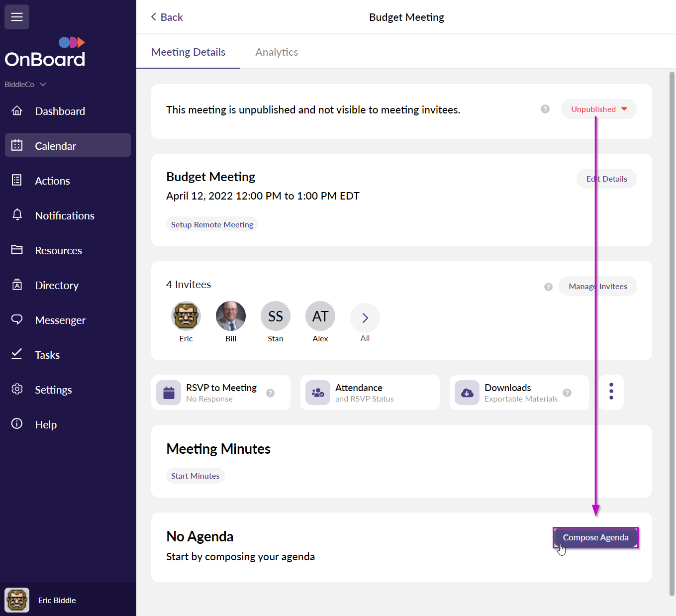
Task: Open the Directory icon
Action: [x=17, y=285]
